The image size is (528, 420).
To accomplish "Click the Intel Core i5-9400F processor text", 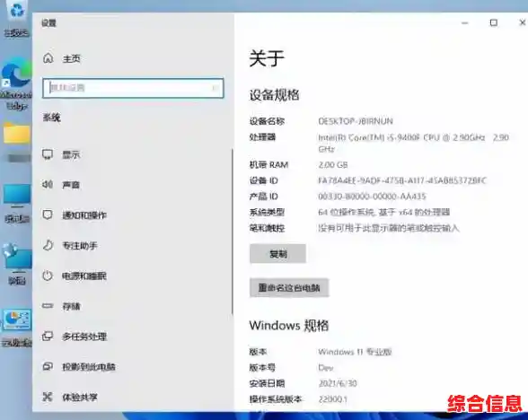I will tap(413, 143).
